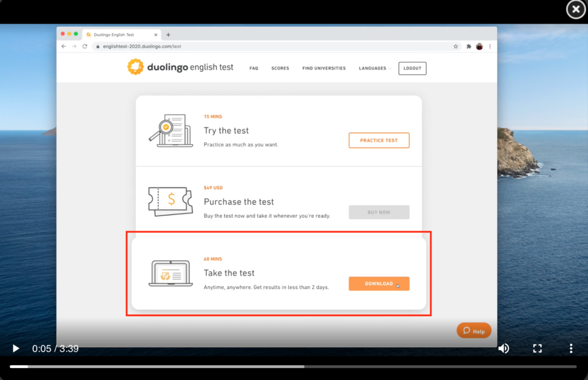Open browser extensions puzzle icon
Screen dimensions: 588x380
(469, 46)
